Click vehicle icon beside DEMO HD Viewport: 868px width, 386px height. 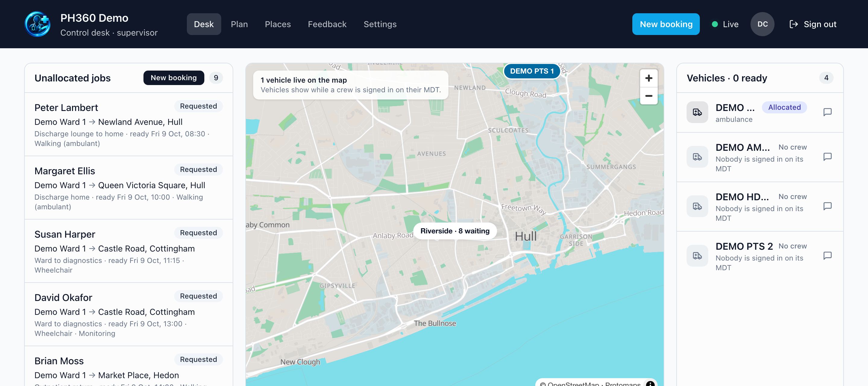697,206
